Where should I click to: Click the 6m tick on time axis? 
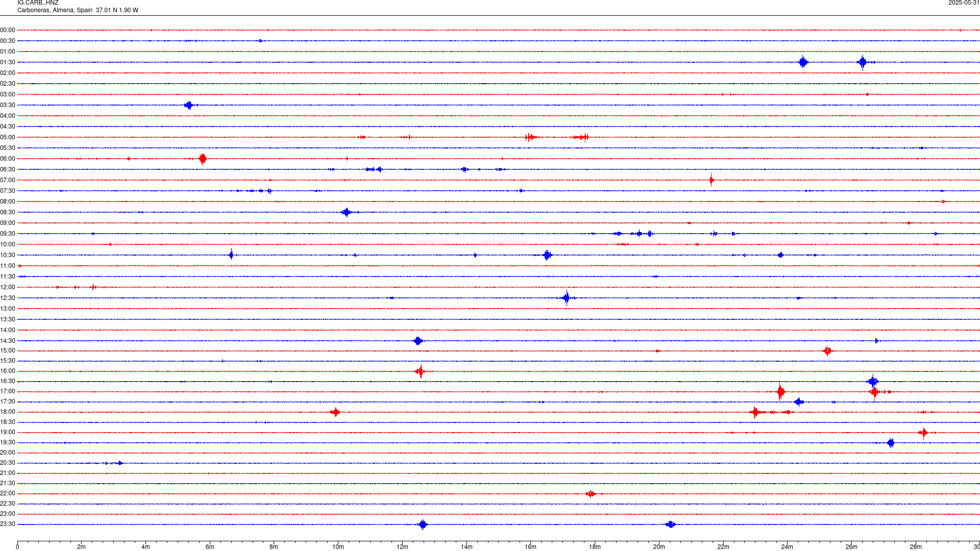click(x=210, y=547)
